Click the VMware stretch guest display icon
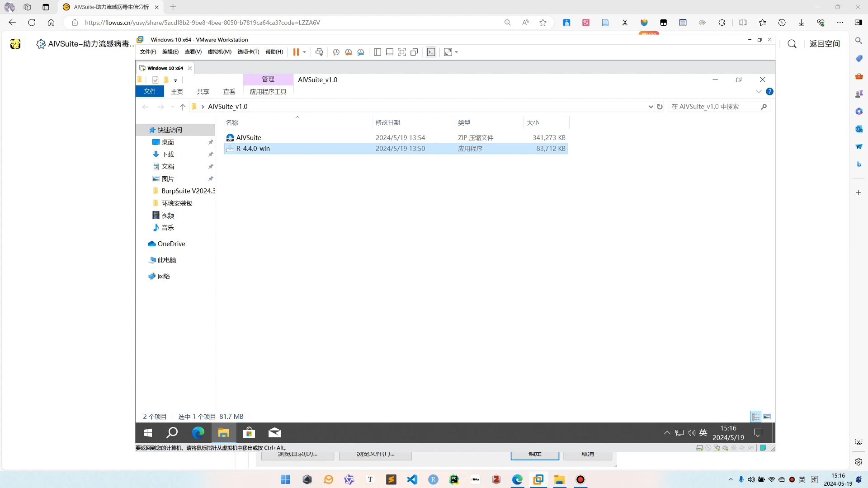 coord(448,52)
